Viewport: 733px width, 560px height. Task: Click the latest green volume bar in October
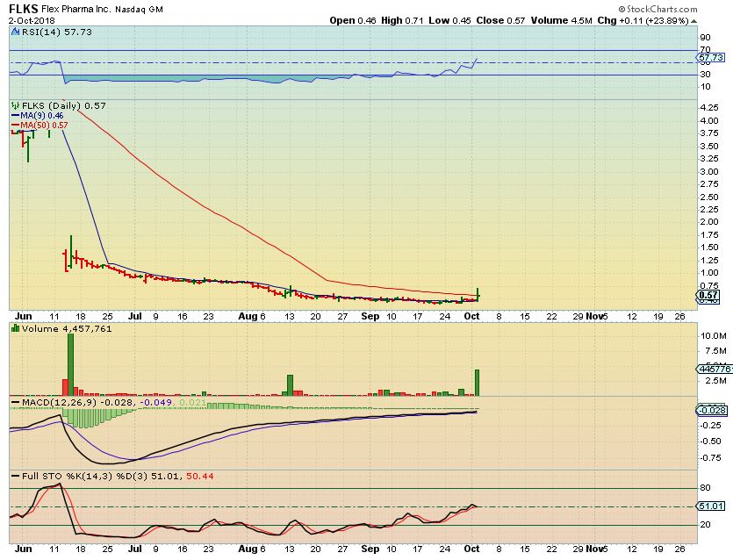tap(478, 382)
